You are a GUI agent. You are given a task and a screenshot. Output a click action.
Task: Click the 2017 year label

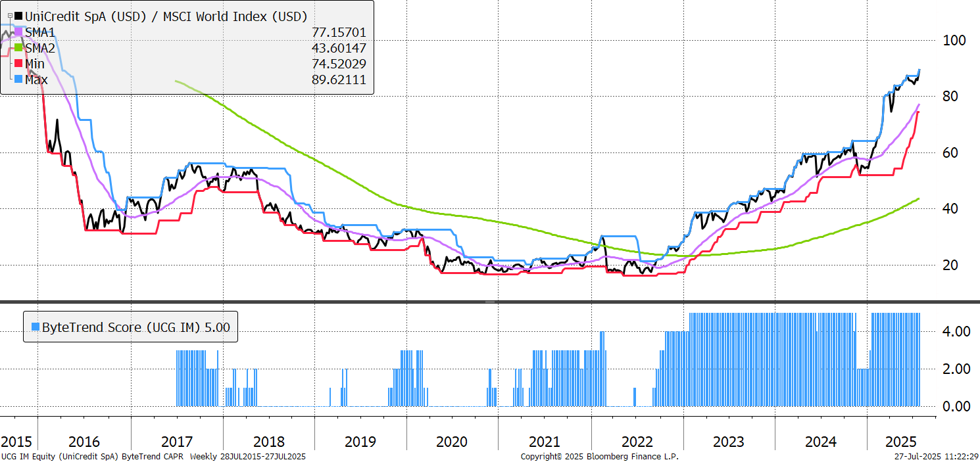pos(176,441)
